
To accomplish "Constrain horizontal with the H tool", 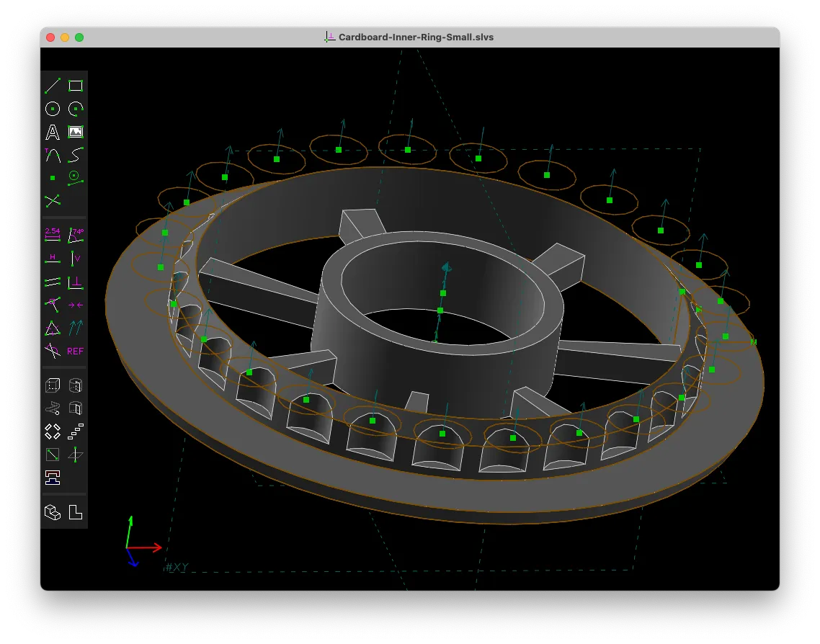I will 53,258.
